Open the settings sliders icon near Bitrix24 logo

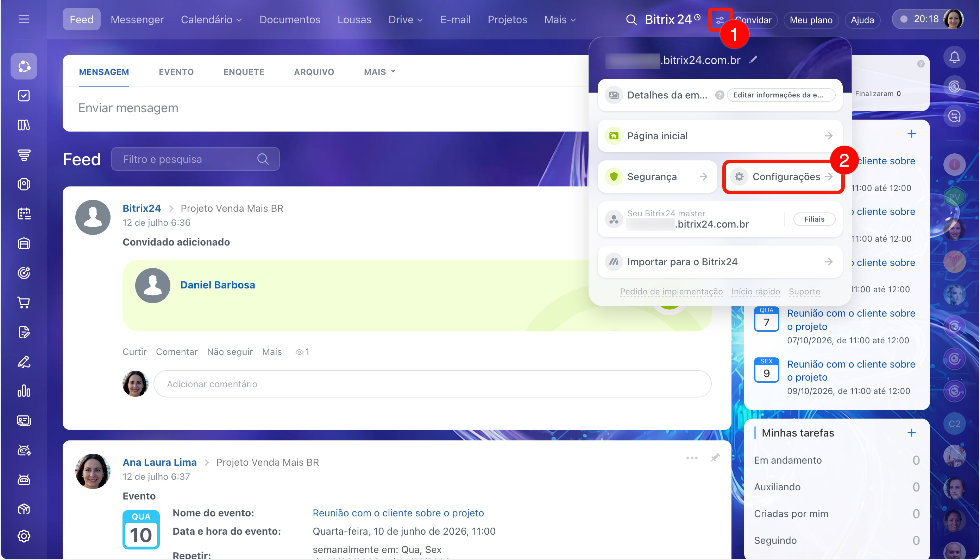[x=720, y=20]
